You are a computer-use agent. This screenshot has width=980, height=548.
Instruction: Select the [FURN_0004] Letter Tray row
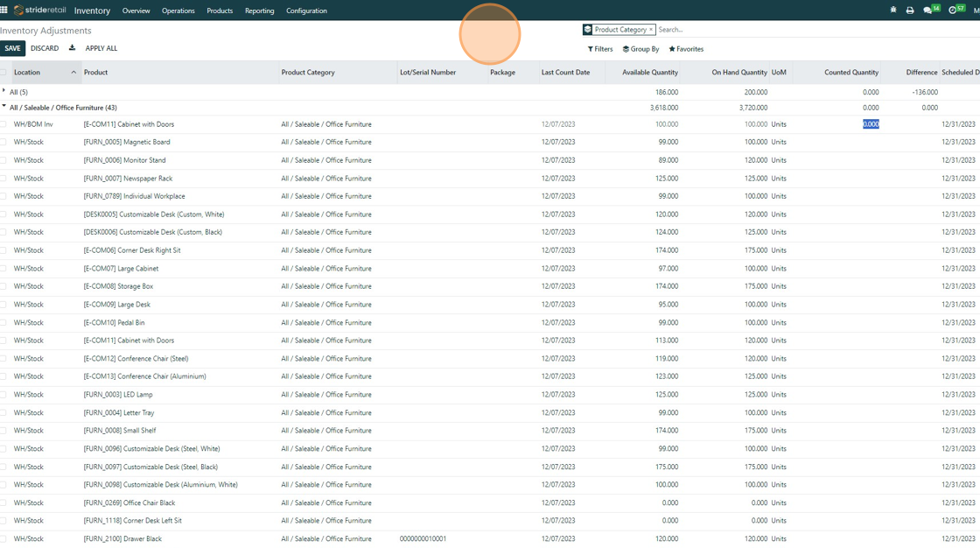pos(490,412)
